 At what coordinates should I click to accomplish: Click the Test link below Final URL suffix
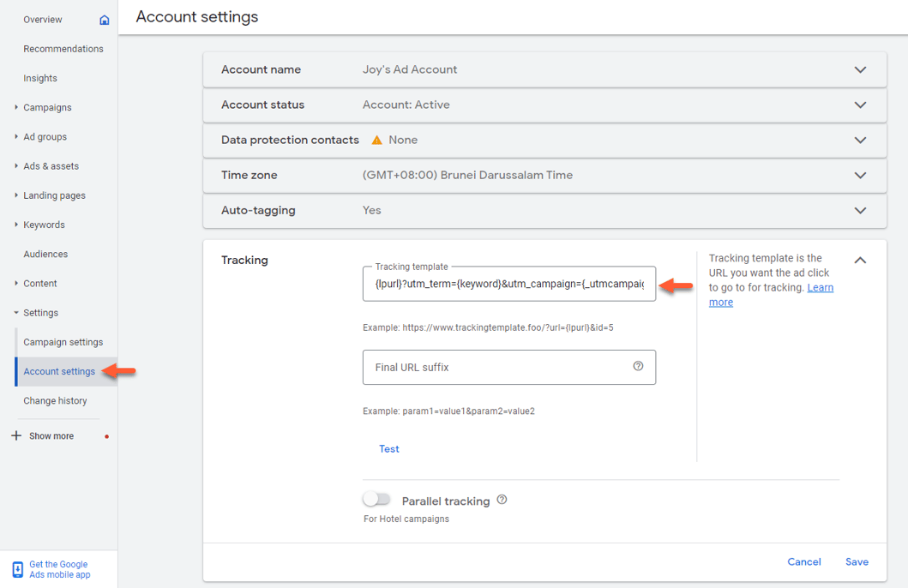389,448
